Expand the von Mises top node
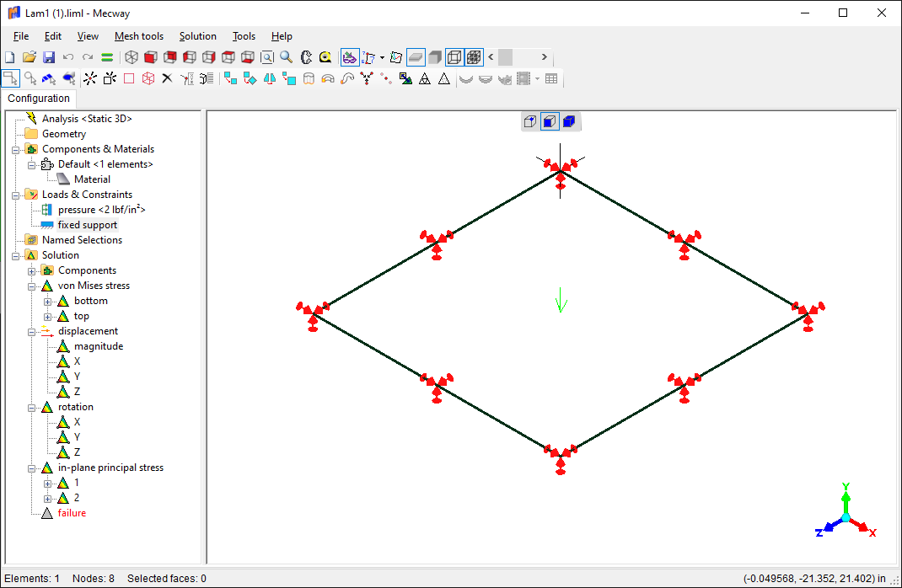 (x=48, y=317)
